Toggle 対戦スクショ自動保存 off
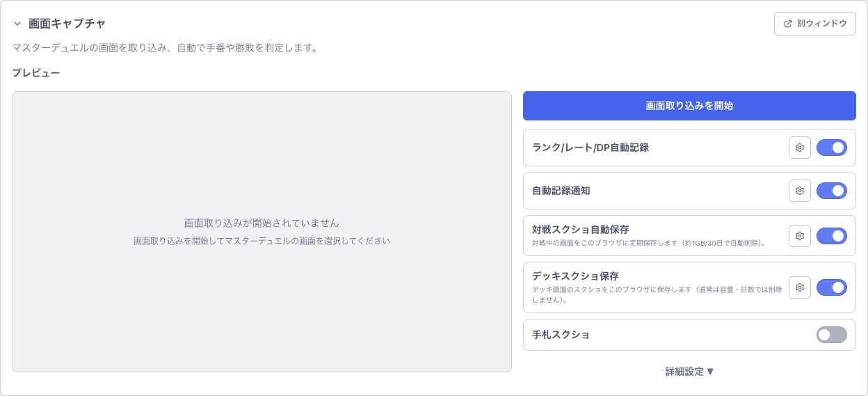 832,236
